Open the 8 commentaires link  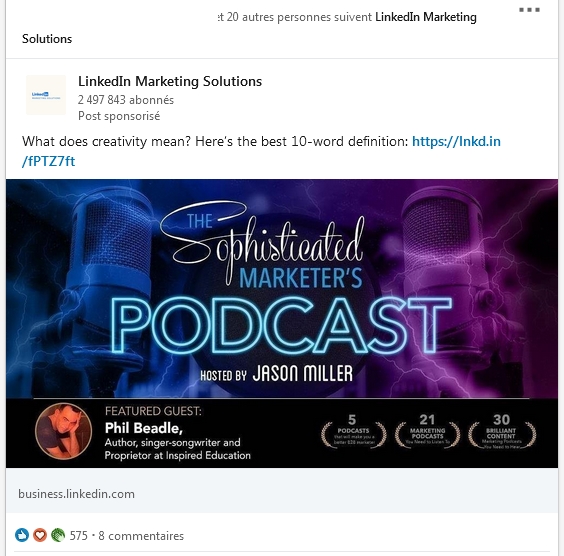[x=141, y=536]
